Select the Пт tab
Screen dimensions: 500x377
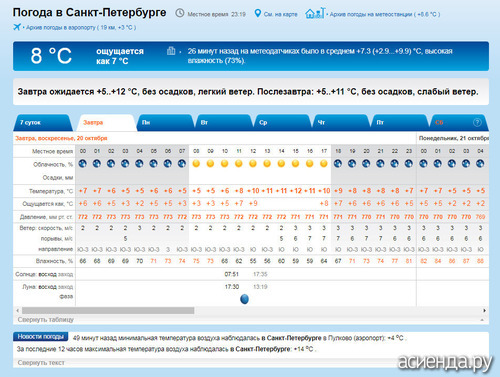click(x=400, y=123)
